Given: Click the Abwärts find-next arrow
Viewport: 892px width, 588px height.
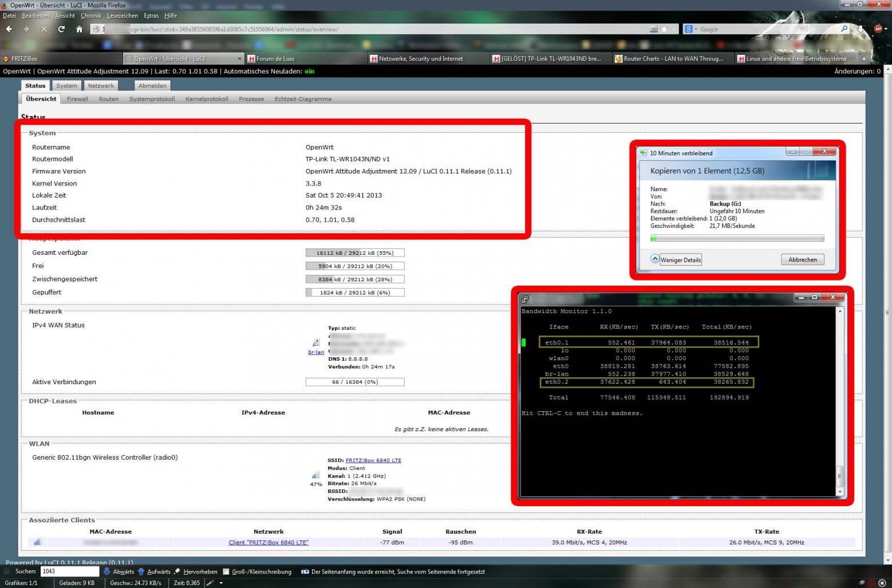Looking at the screenshot, I should 106,571.
